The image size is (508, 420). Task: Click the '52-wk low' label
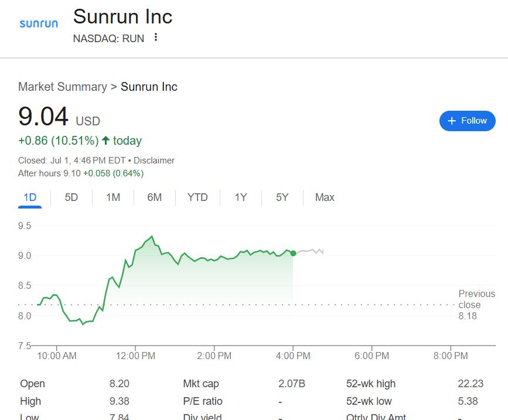(369, 401)
